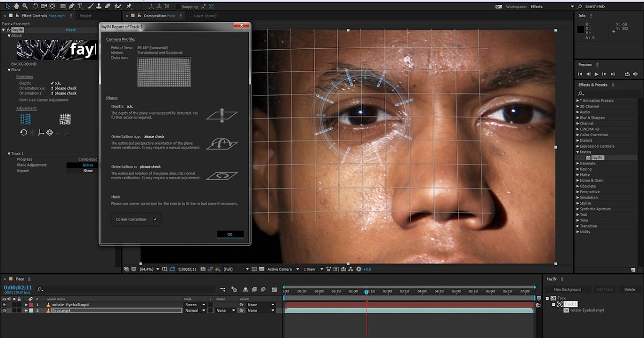Click OK in the fayIN Report dialog

pos(230,234)
